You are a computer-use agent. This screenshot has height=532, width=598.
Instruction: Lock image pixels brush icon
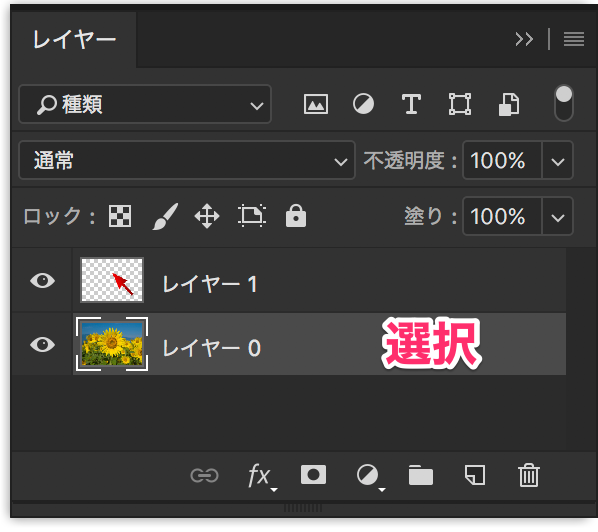165,216
